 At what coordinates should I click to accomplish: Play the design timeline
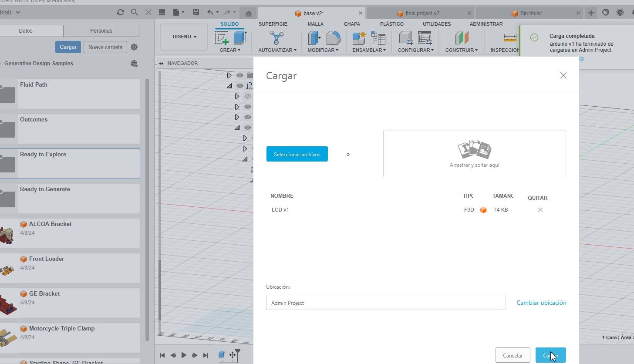click(x=184, y=355)
